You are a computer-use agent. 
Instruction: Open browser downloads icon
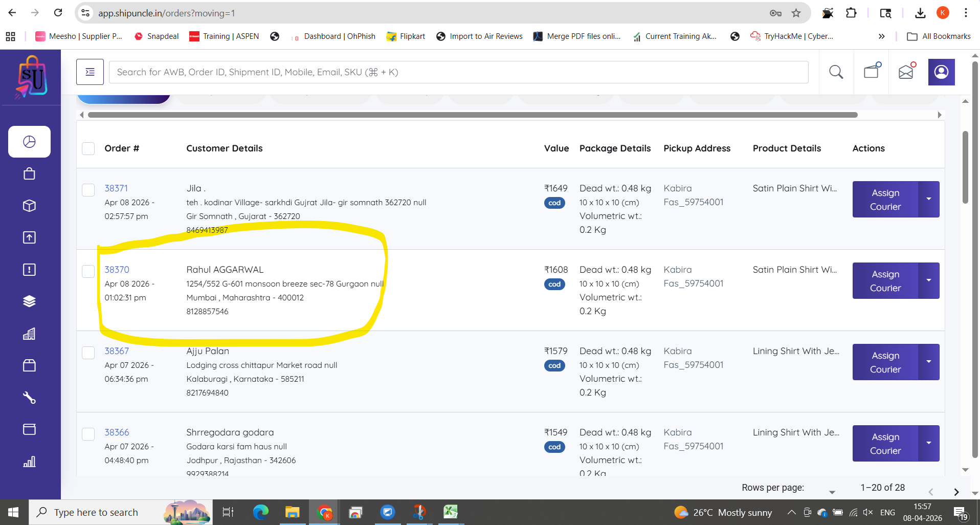pyautogui.click(x=920, y=13)
